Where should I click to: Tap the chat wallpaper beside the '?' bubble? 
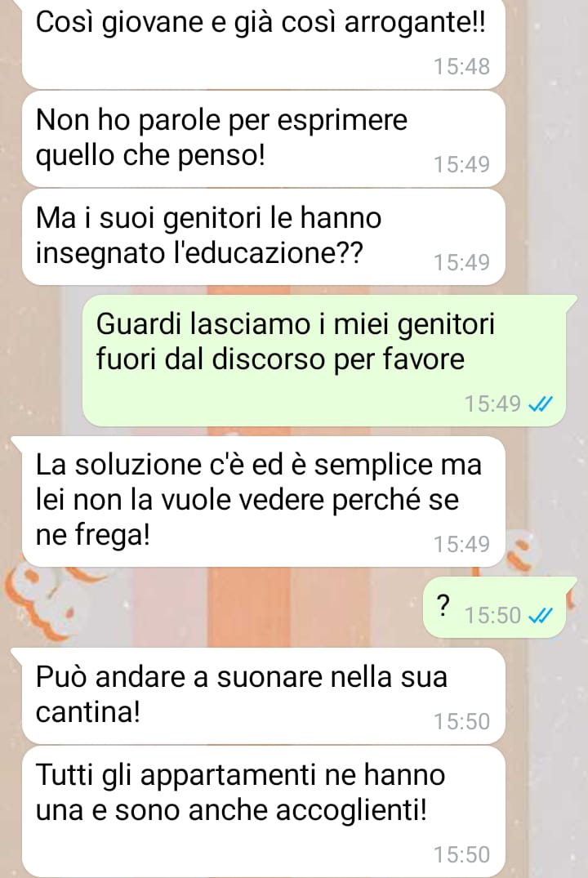pyautogui.click(x=224, y=608)
